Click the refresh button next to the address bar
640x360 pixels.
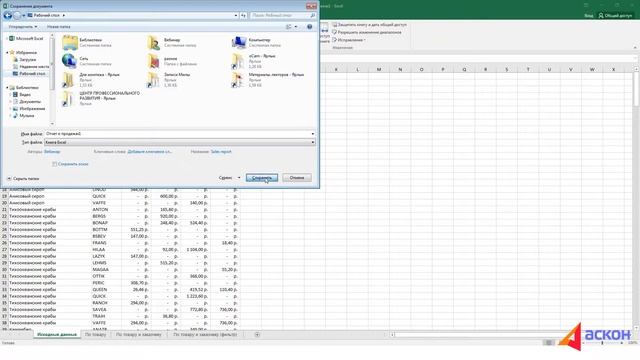[244, 16]
